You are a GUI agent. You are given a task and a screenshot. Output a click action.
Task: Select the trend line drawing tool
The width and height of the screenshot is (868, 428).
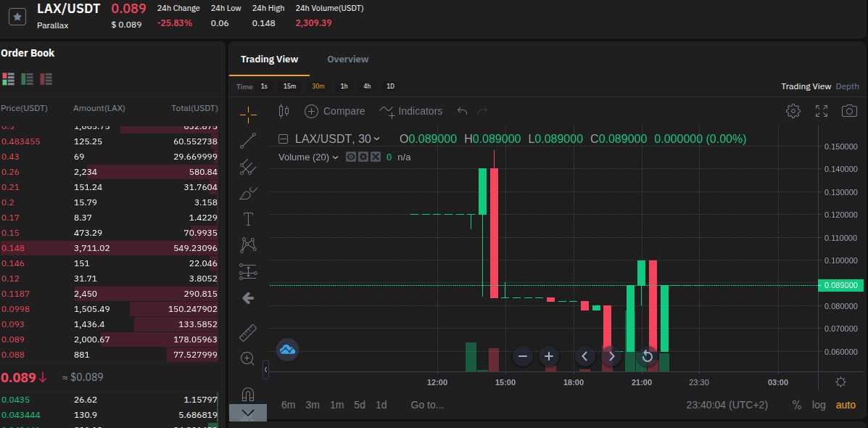click(248, 141)
